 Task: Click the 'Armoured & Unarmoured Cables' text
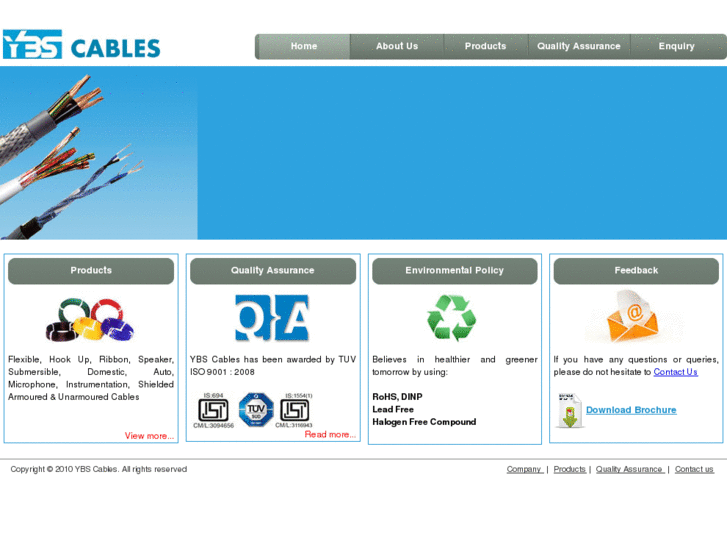click(74, 397)
